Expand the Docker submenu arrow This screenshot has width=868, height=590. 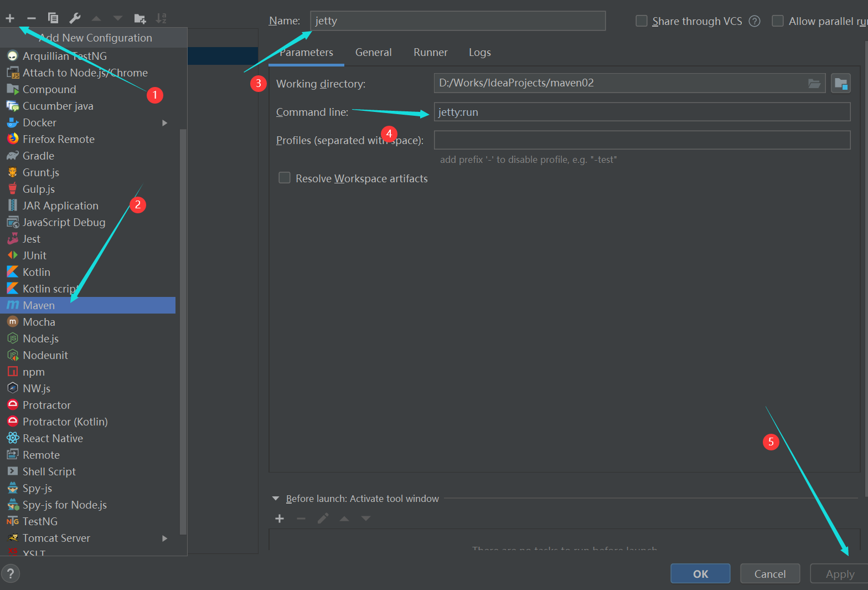(164, 122)
